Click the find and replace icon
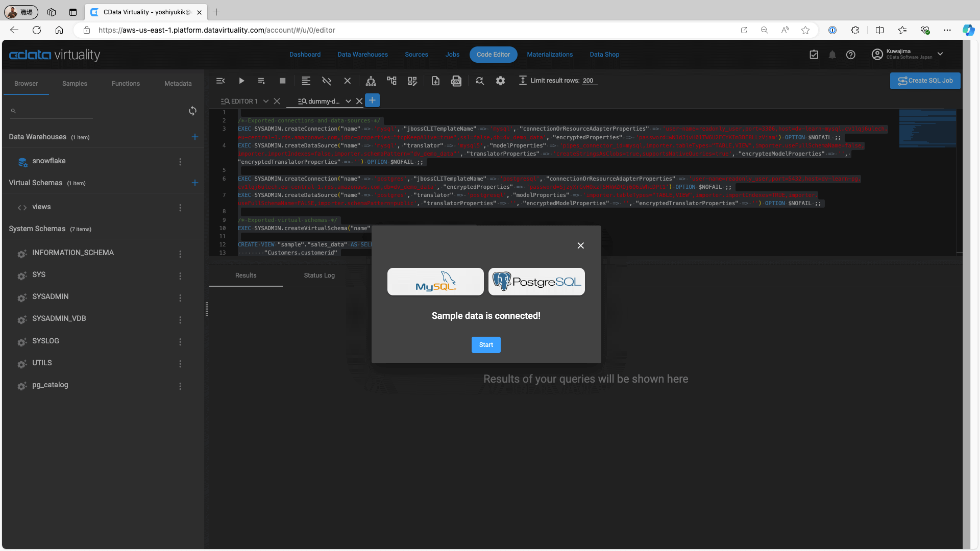This screenshot has width=980, height=551. pos(480,81)
